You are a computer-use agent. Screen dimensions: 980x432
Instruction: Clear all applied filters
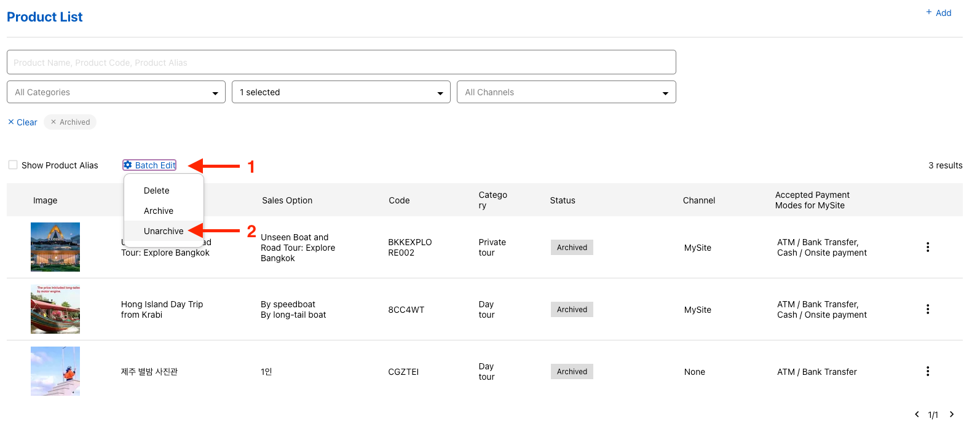click(23, 122)
